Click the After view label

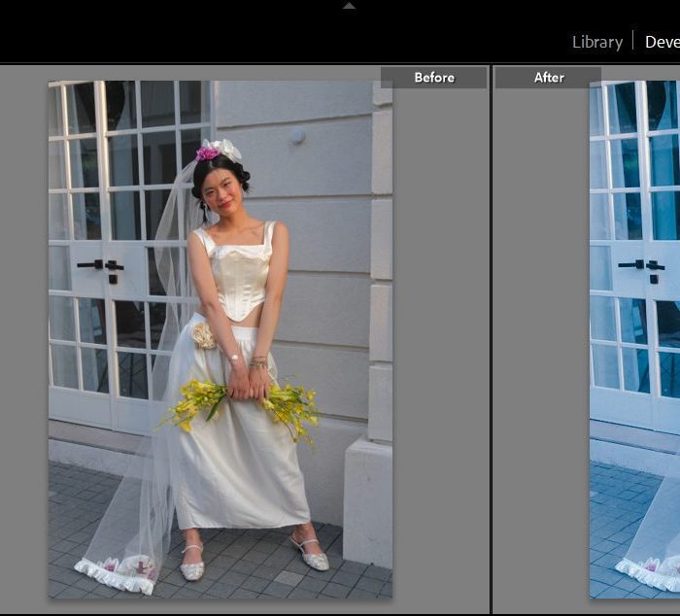pos(548,78)
